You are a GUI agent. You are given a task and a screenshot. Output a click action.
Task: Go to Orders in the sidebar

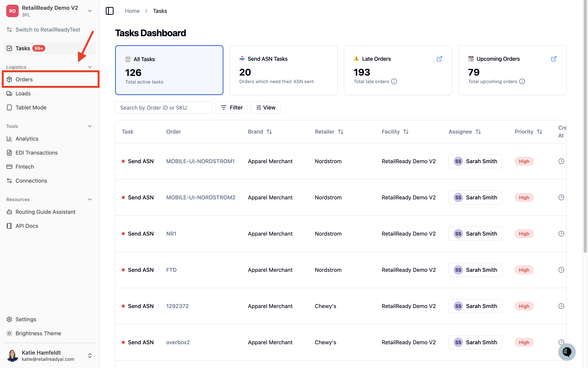[50, 79]
